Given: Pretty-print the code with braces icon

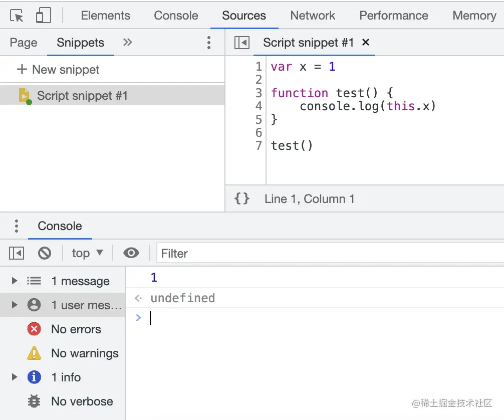Looking at the screenshot, I should (x=241, y=198).
